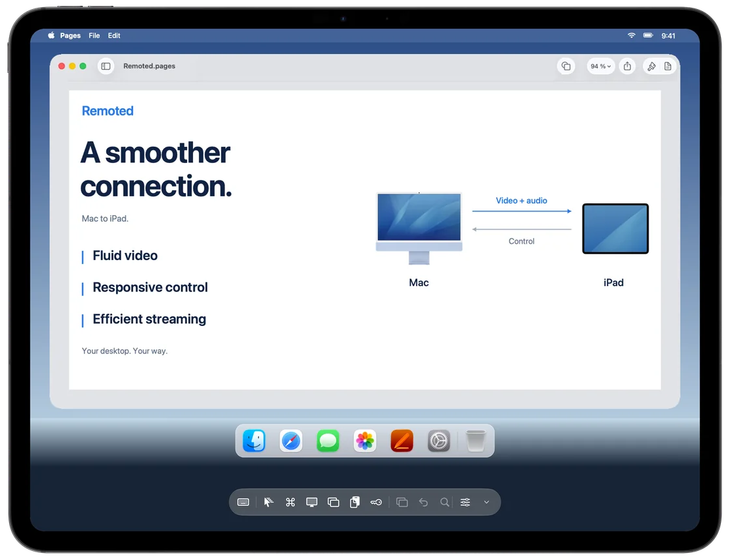730x560 pixels.
Task: Open Photos from the dock
Action: point(365,440)
